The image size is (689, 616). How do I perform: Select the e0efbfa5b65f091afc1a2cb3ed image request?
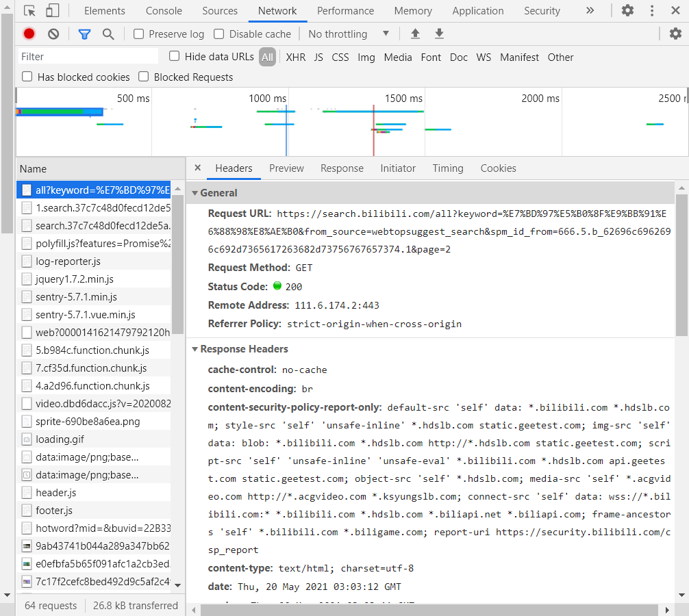click(94, 564)
